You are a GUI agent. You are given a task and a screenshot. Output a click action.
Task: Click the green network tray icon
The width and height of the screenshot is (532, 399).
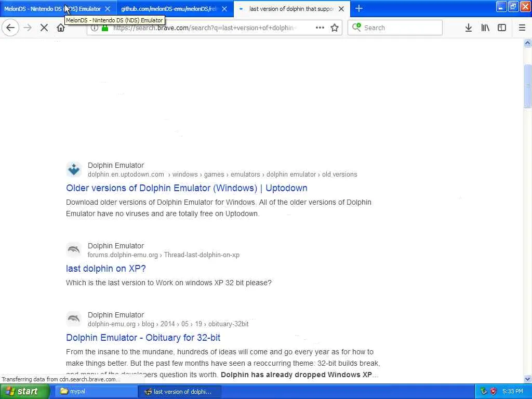tap(484, 392)
